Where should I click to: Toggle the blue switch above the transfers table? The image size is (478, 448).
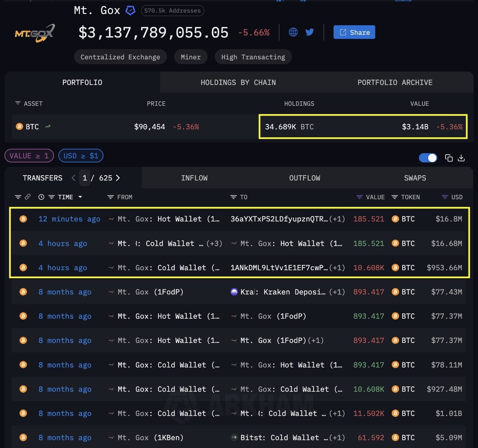click(x=428, y=158)
